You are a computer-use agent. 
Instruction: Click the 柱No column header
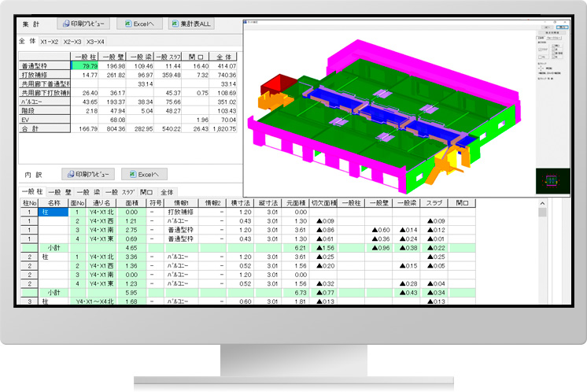pyautogui.click(x=29, y=203)
